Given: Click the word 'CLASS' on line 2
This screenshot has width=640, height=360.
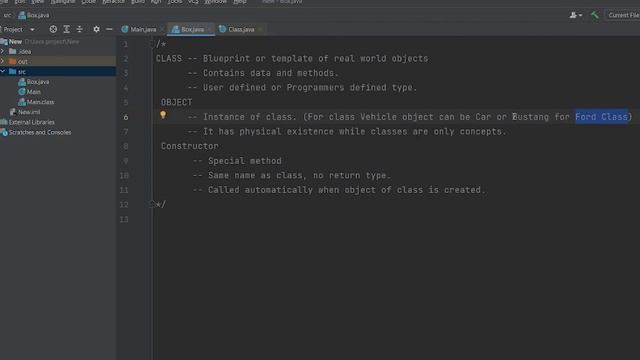Looking at the screenshot, I should click(x=169, y=58).
